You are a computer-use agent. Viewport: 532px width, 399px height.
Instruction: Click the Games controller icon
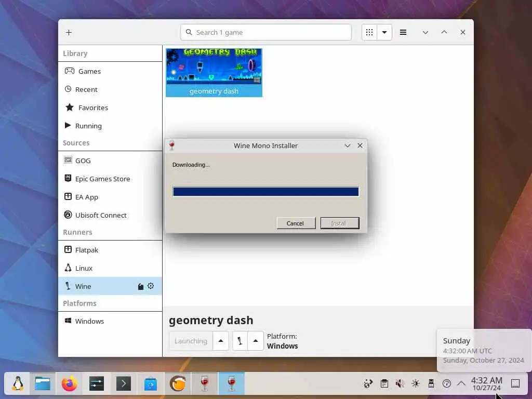[x=70, y=71]
